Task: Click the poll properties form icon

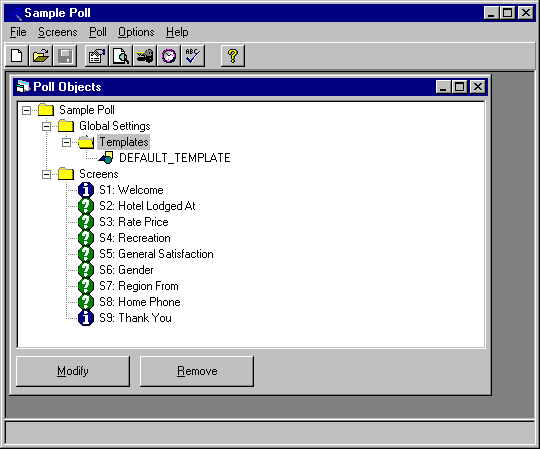Action: 97,56
